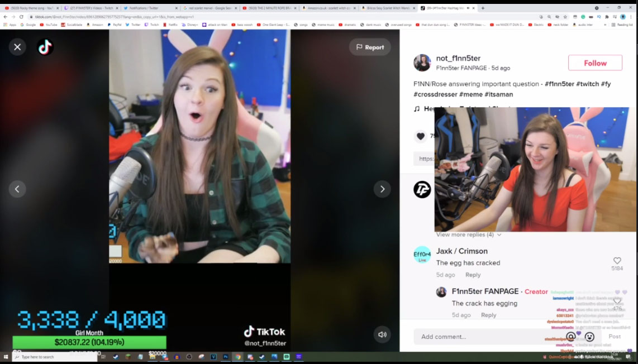Open the Apps bookmark shortcut
638x364 pixels.
[x=10, y=25]
